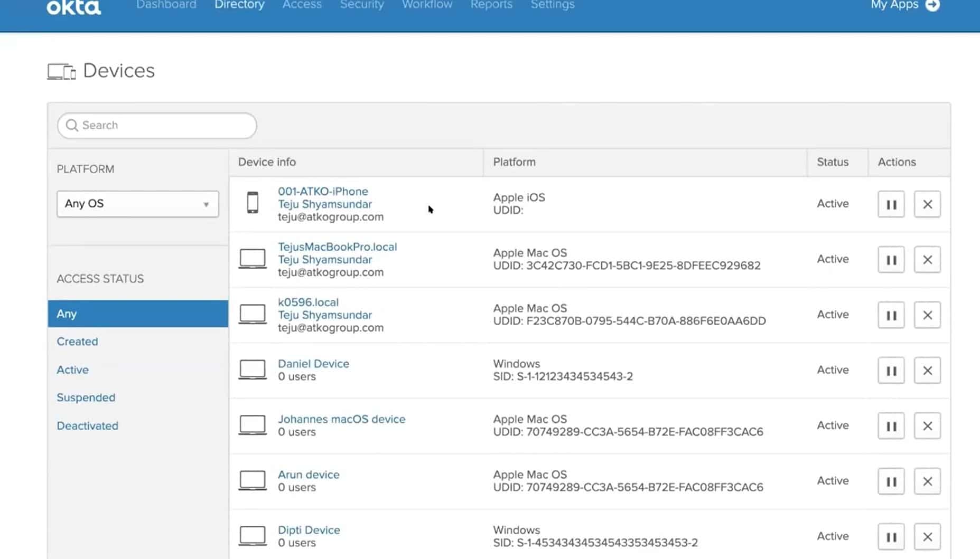
Task: Suspend the 001-ATKO-iPhone device
Action: click(891, 204)
